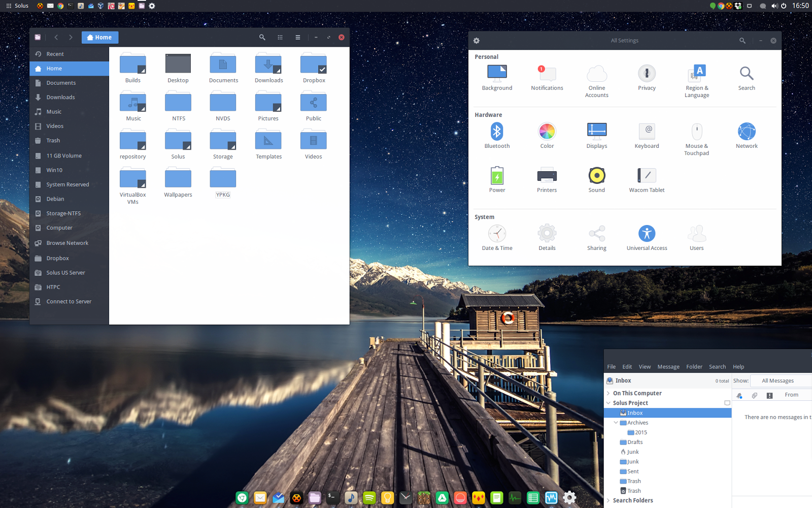Click the Home button in the path bar

click(x=99, y=37)
